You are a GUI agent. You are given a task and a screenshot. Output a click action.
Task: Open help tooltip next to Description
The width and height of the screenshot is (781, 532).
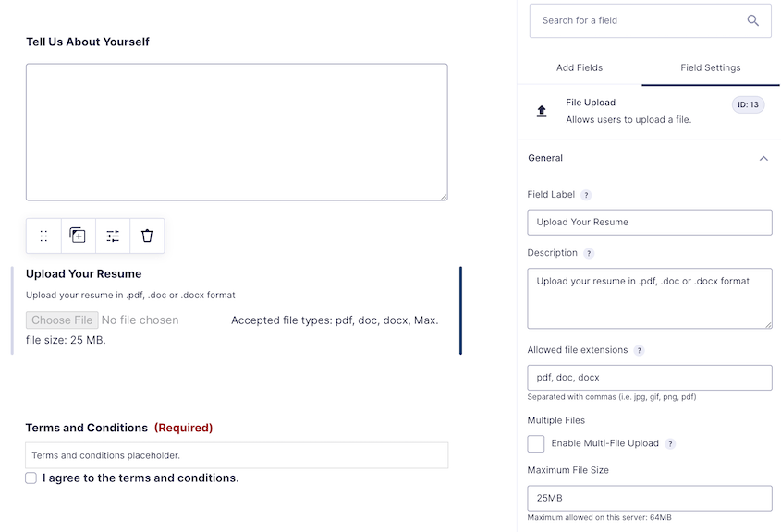[589, 253]
